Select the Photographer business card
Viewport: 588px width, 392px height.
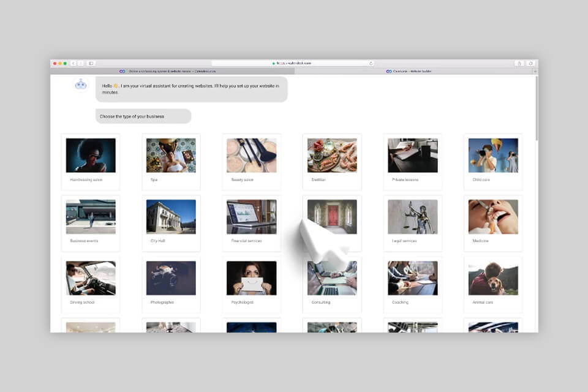pyautogui.click(x=171, y=285)
